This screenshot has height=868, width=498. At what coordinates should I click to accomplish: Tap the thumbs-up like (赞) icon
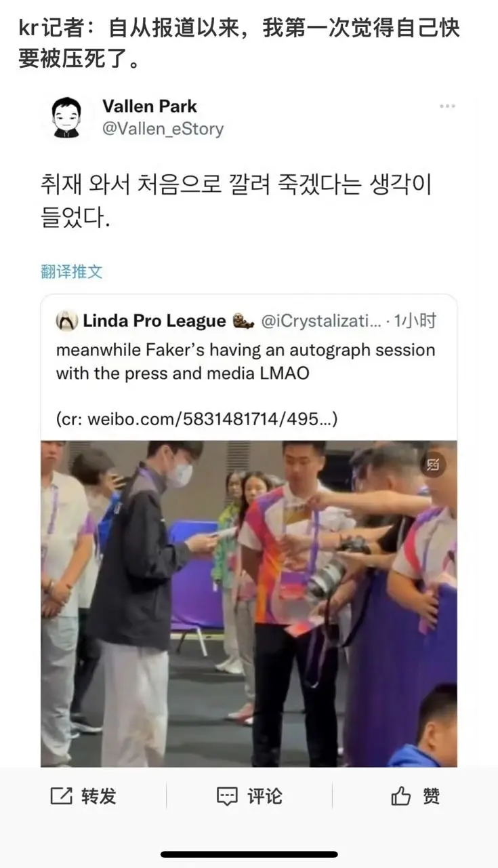click(x=401, y=796)
